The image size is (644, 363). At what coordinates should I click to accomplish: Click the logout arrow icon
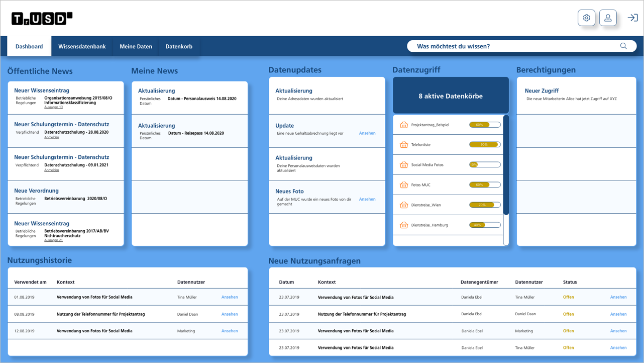click(632, 18)
